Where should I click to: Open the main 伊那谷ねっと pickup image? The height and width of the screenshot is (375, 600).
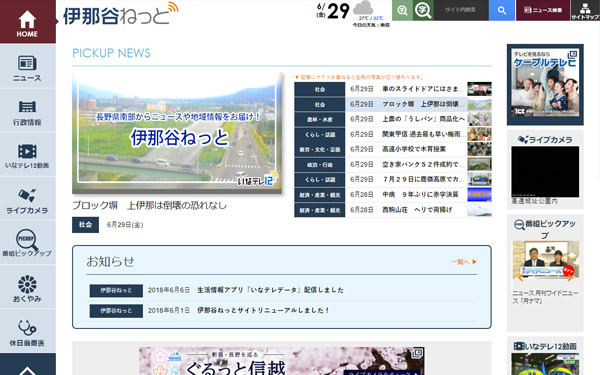pyautogui.click(x=178, y=133)
